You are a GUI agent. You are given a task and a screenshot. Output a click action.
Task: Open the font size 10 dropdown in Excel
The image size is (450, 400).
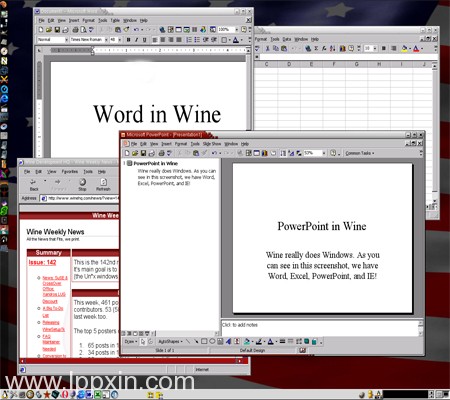(375, 48)
